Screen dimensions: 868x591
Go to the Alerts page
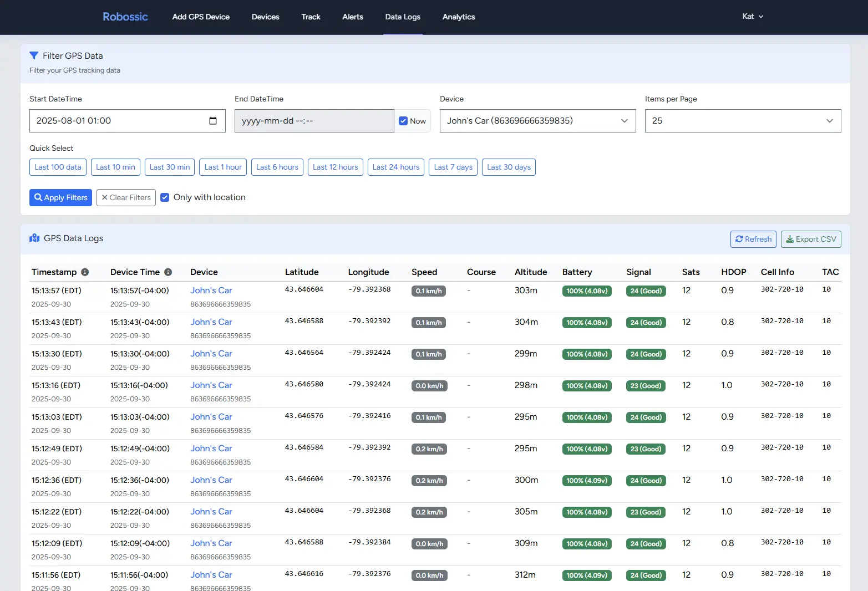click(352, 17)
